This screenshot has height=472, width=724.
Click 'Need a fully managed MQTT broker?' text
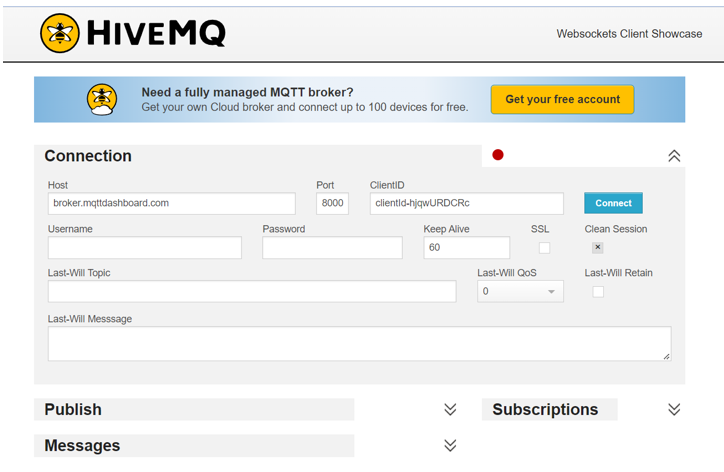[247, 92]
